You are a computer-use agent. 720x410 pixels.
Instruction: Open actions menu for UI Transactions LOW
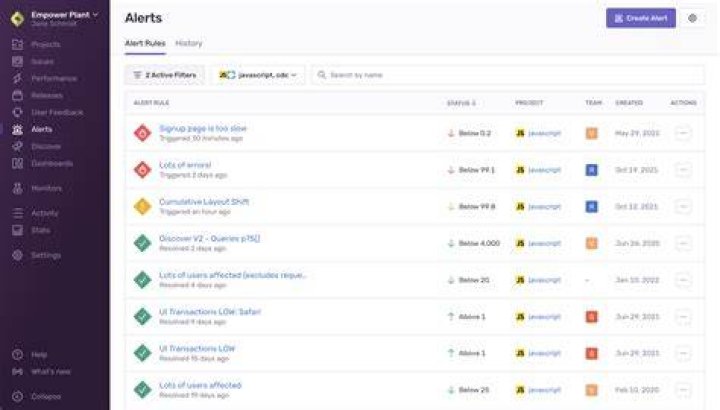[683, 354]
